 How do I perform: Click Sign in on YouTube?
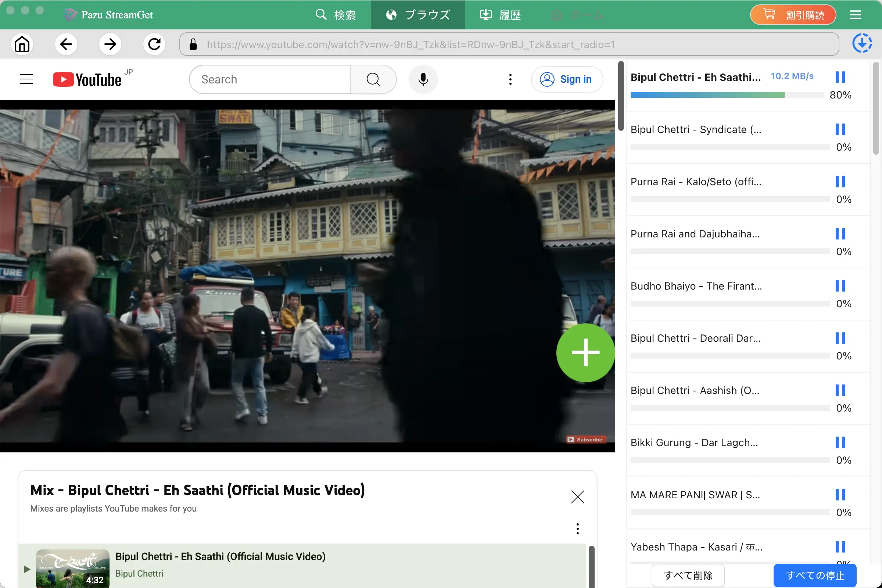pyautogui.click(x=567, y=79)
